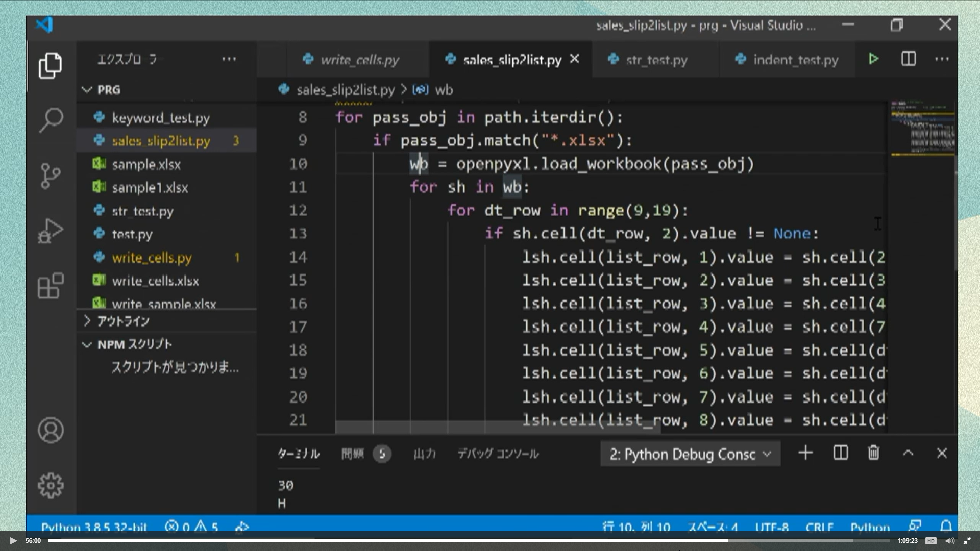This screenshot has width=980, height=551.
Task: Close the sales_slip2list.py tab
Action: point(574,59)
